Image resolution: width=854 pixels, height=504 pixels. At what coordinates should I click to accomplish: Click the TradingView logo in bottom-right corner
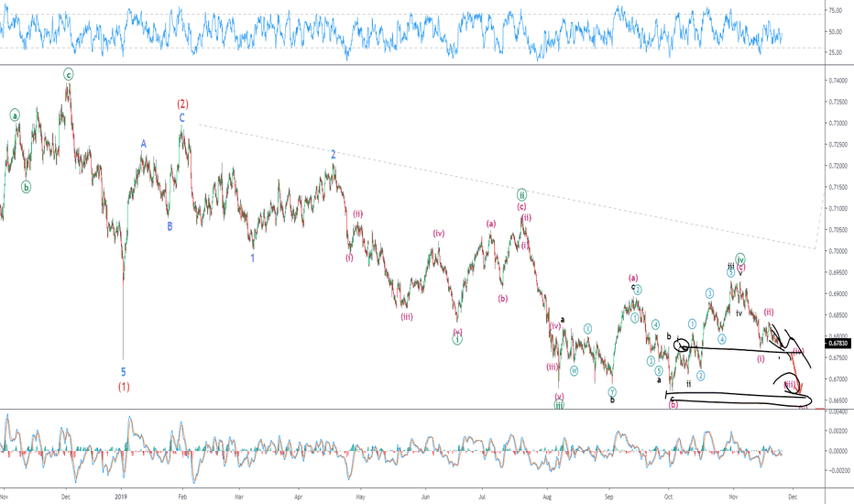click(837, 494)
